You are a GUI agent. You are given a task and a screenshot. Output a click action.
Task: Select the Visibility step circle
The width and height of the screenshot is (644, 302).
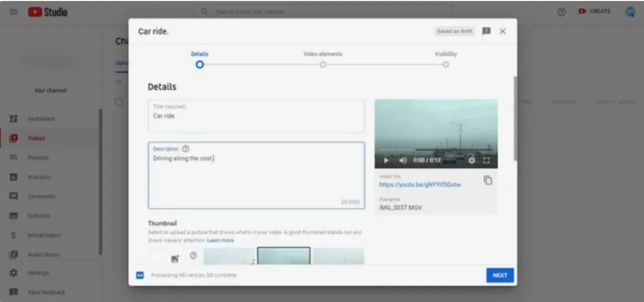(x=446, y=64)
